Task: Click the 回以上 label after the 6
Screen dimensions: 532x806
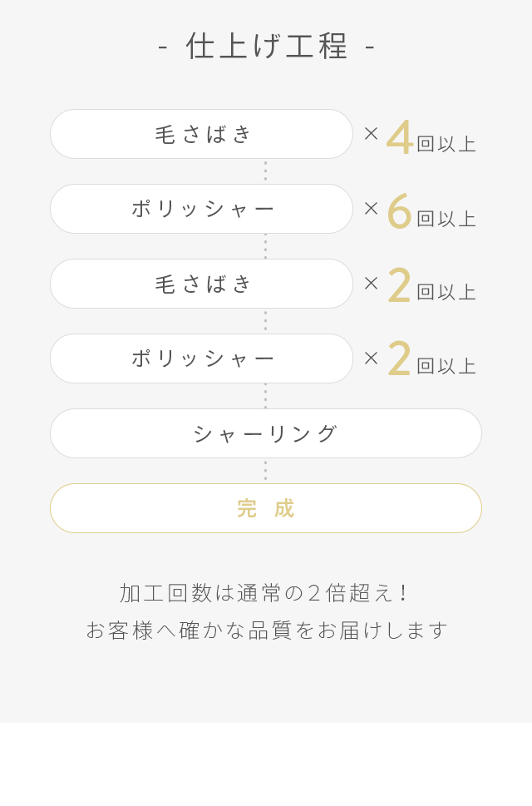Action: (446, 219)
